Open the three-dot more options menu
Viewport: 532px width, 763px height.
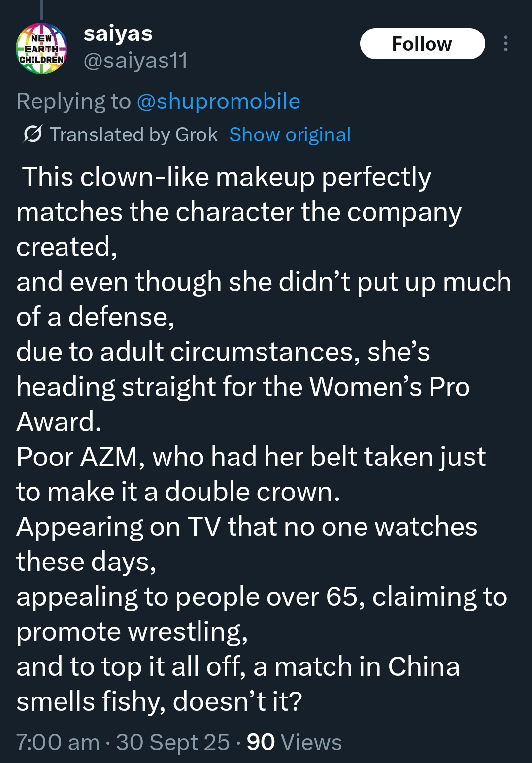(505, 44)
